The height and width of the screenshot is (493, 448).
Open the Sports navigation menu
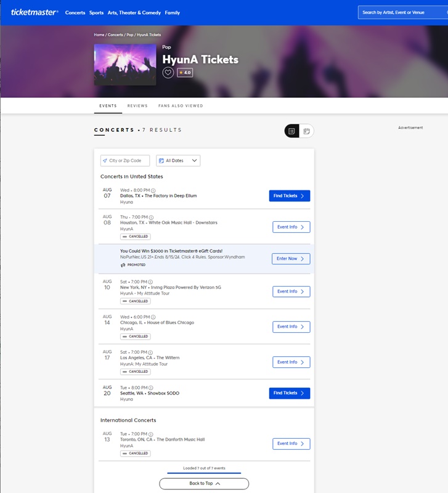click(x=96, y=12)
